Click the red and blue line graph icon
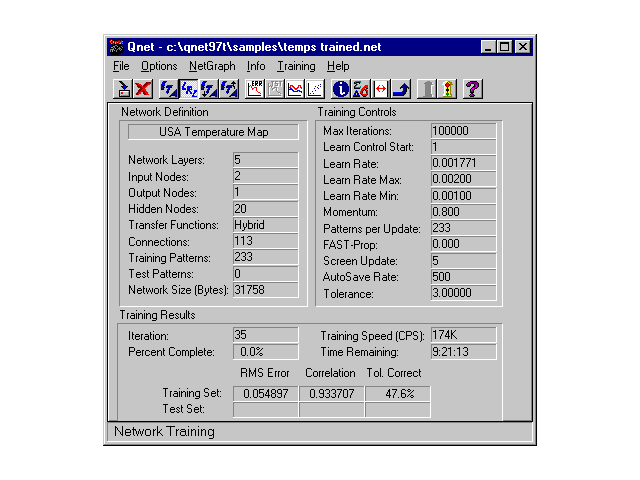 click(x=295, y=89)
